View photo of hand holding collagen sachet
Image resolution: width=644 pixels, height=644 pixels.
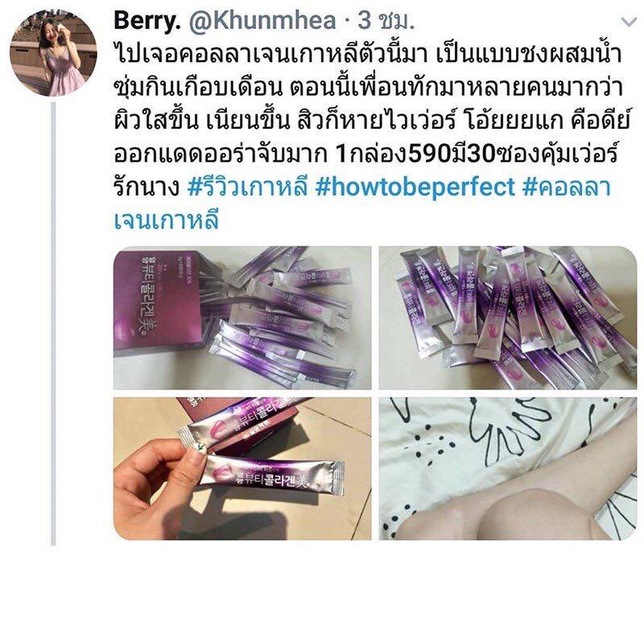pyautogui.click(x=242, y=469)
